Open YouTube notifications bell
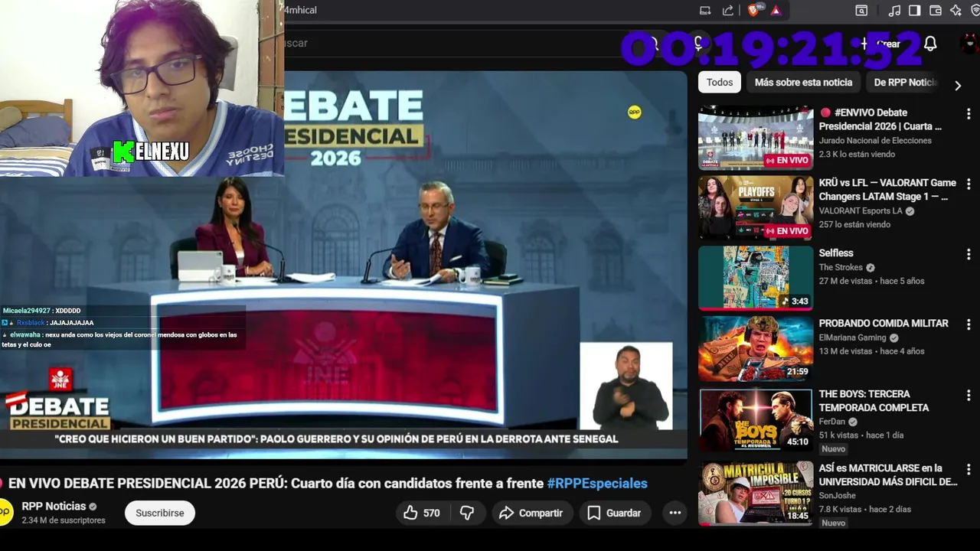Screen dimensions: 980x551 tap(930, 44)
